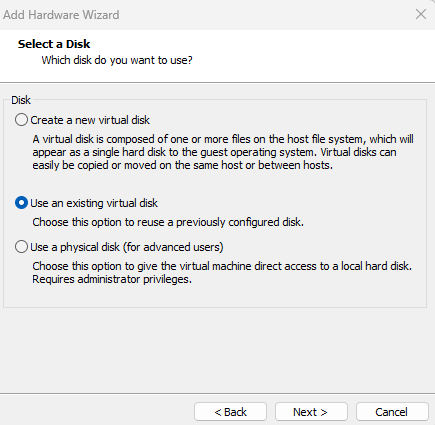435x425 pixels.
Task: Click the Add Hardware Wizard title bar text
Action: pyautogui.click(x=61, y=15)
